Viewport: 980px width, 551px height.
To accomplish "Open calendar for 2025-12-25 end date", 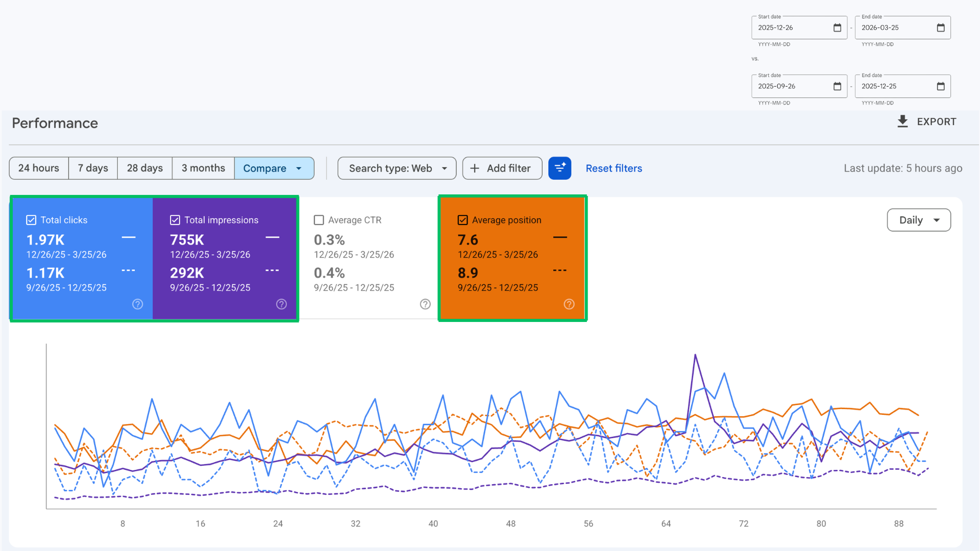I will coord(941,86).
